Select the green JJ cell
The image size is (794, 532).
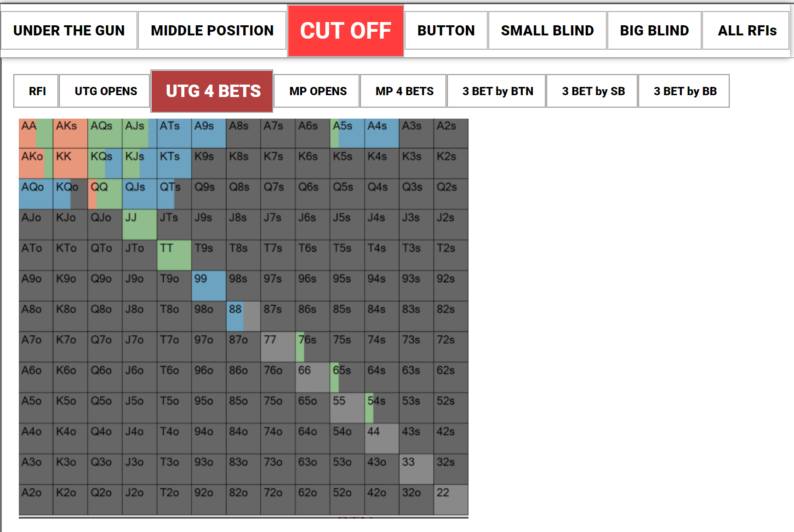coord(140,225)
